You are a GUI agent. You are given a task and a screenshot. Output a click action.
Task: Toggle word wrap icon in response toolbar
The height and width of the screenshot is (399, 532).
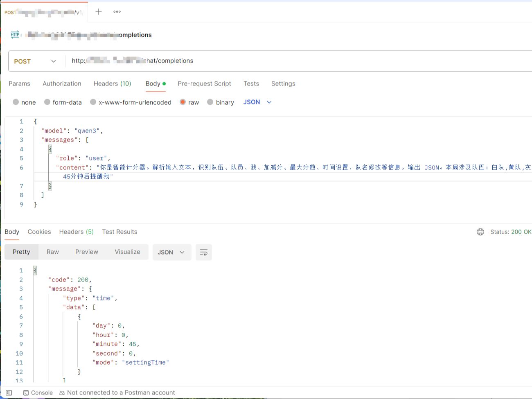(204, 252)
